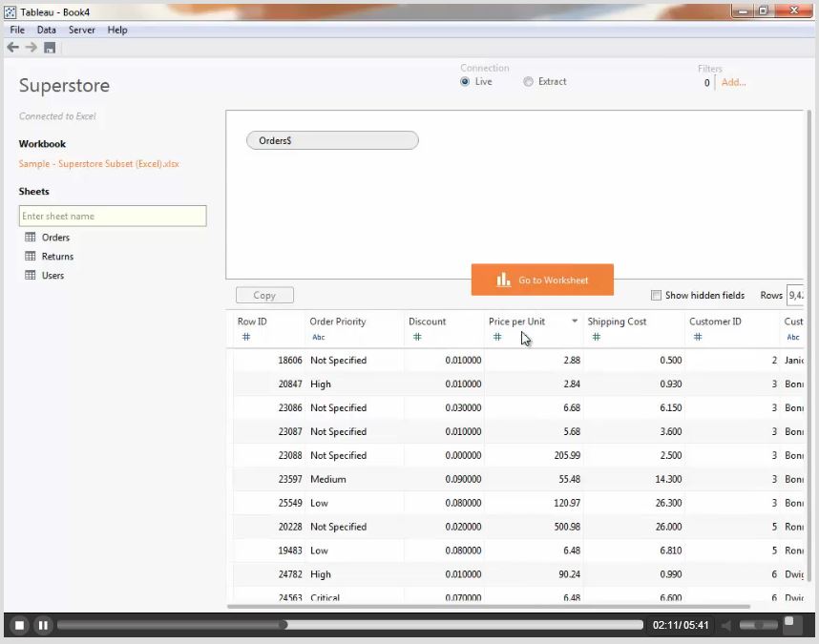Click the forward arrow in the toolbar

pos(31,47)
